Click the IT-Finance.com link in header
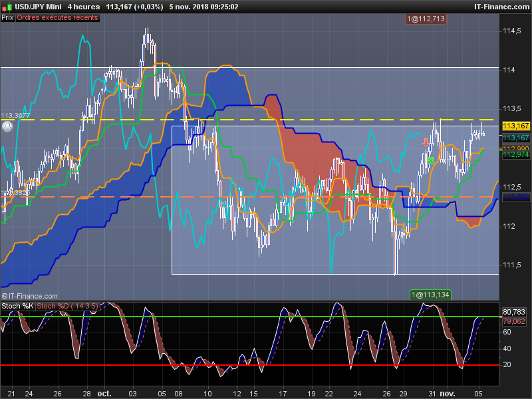 tap(501, 7)
